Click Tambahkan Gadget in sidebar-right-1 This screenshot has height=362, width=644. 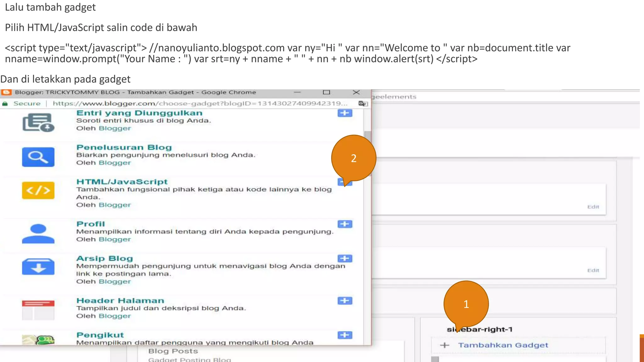tap(502, 345)
